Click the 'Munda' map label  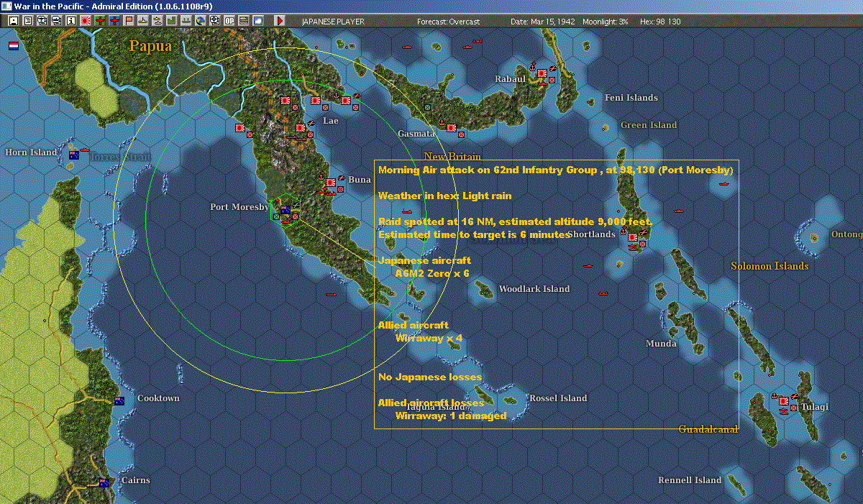click(661, 344)
